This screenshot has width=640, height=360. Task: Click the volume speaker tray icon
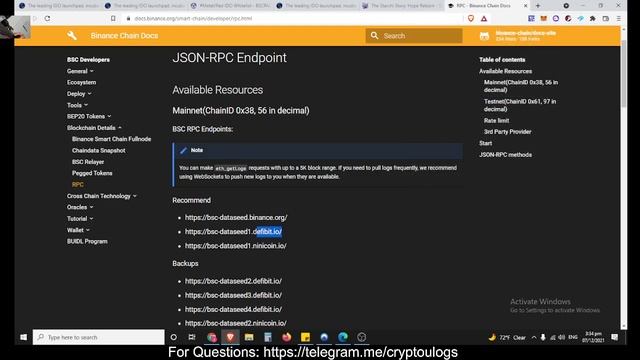562,337
